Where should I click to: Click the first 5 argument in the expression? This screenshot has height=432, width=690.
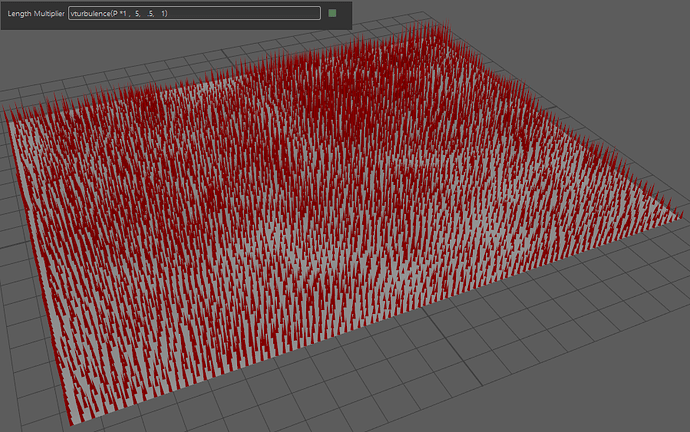tap(135, 14)
